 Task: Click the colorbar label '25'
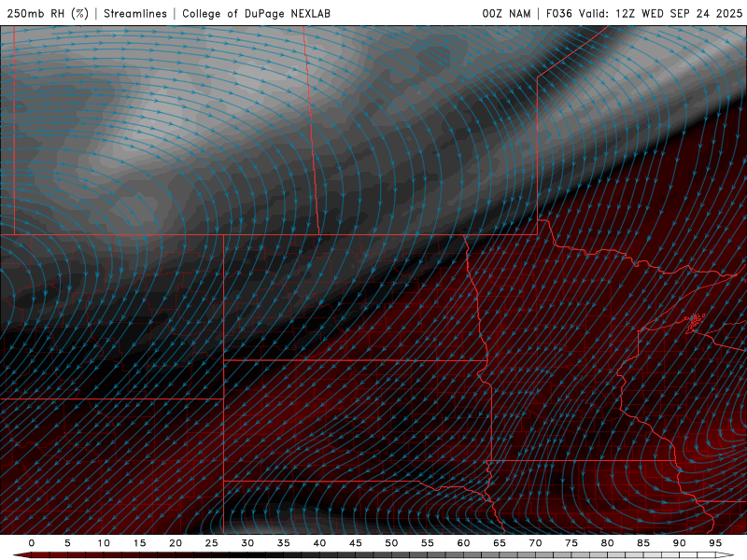pos(211,543)
